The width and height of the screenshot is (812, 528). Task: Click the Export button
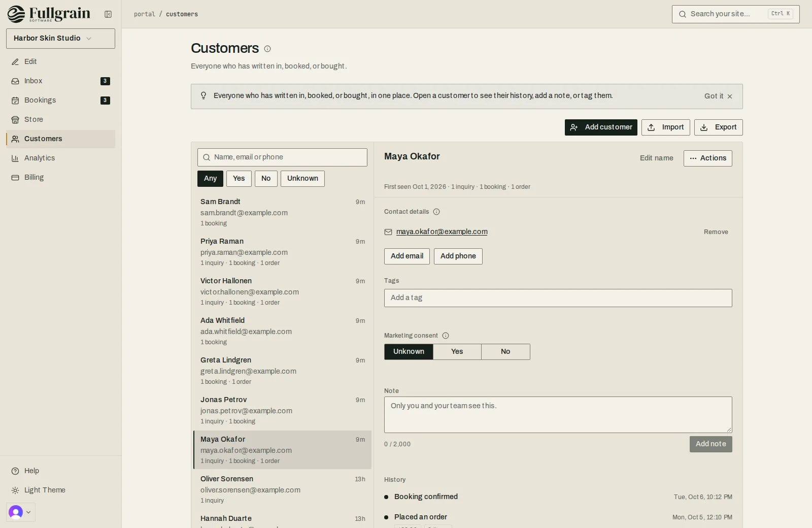click(x=718, y=127)
